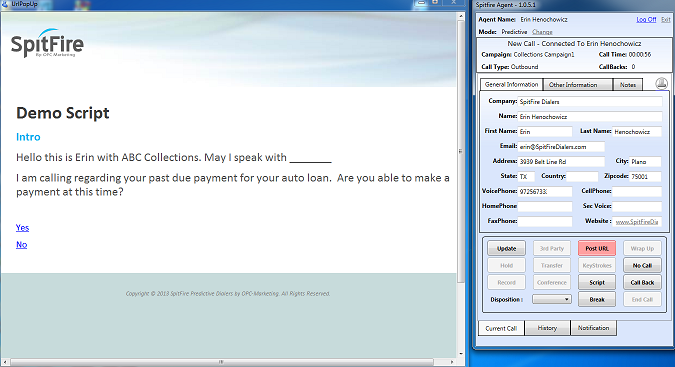Click the State field
The height and width of the screenshot is (367, 675).
526,176
